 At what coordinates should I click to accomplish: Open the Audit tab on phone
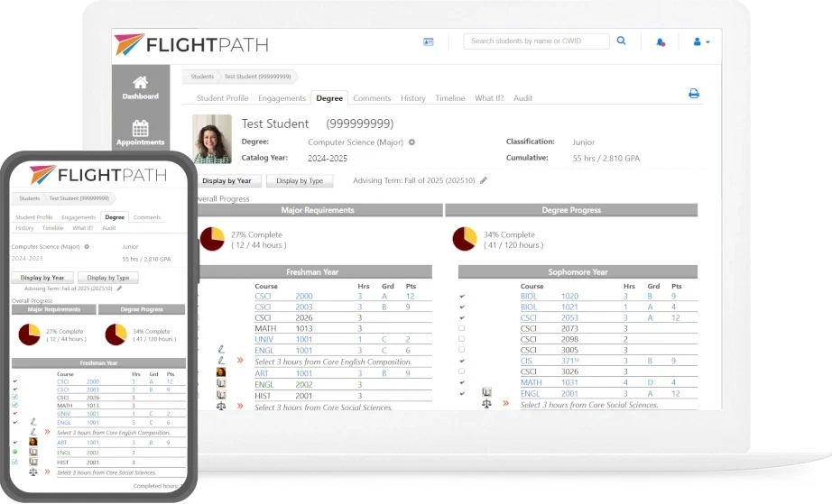[x=109, y=228]
